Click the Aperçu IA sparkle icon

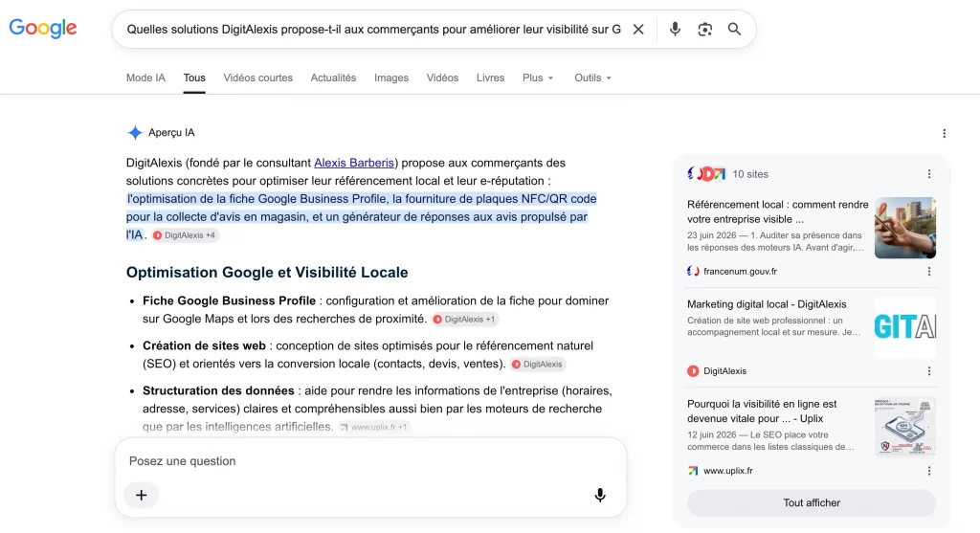coord(135,132)
